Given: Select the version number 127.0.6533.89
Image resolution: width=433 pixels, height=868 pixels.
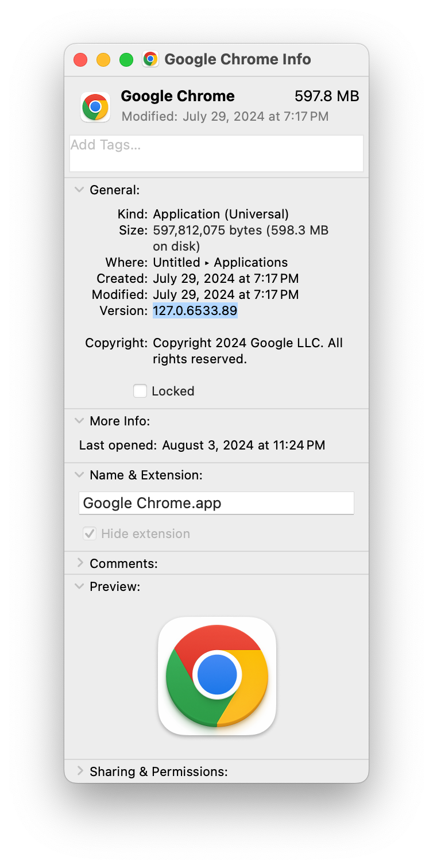Looking at the screenshot, I should pyautogui.click(x=195, y=310).
